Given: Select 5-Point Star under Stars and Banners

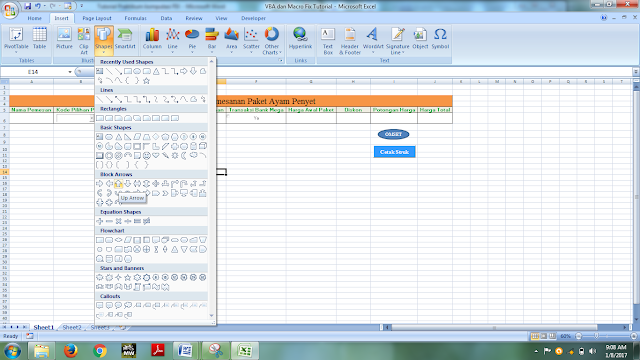Looking at the screenshot, I should 128,278.
